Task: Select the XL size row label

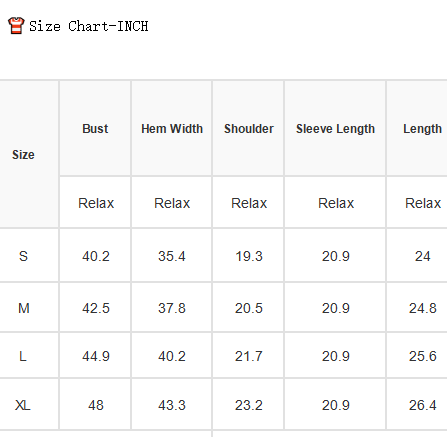Action: tap(23, 405)
